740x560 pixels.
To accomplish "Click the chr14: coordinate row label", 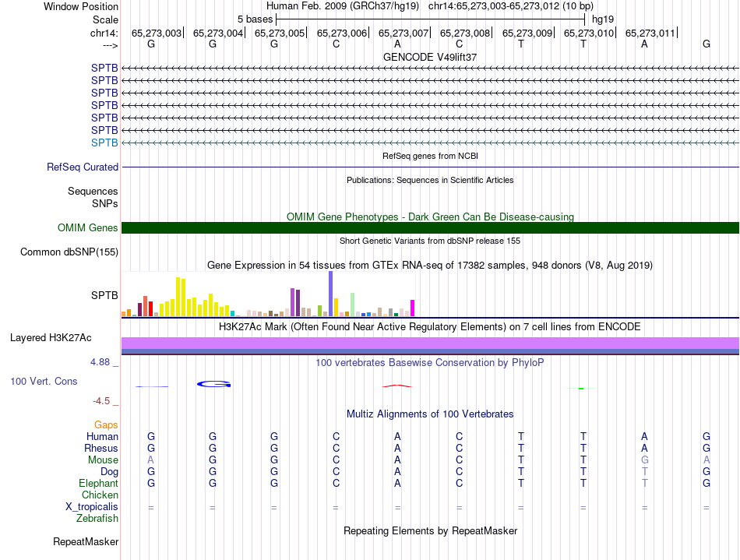I will pyautogui.click(x=104, y=33).
